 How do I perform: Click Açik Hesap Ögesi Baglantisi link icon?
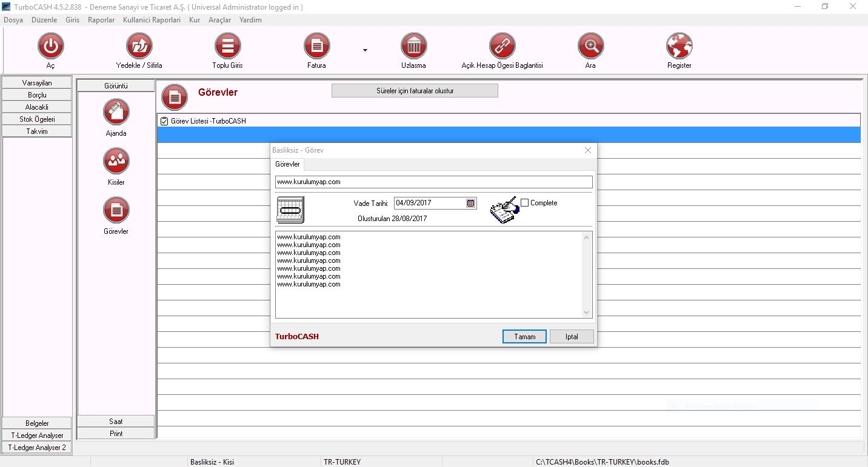click(x=502, y=46)
